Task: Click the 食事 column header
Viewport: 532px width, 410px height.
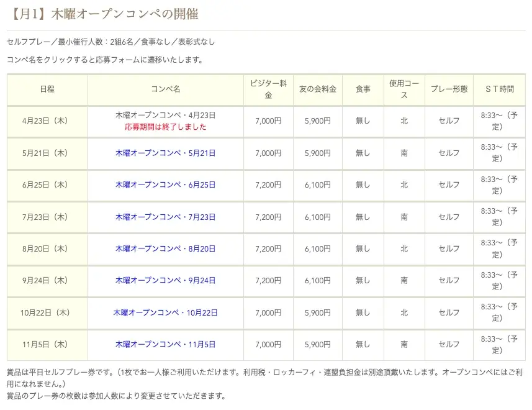Action: coord(363,89)
